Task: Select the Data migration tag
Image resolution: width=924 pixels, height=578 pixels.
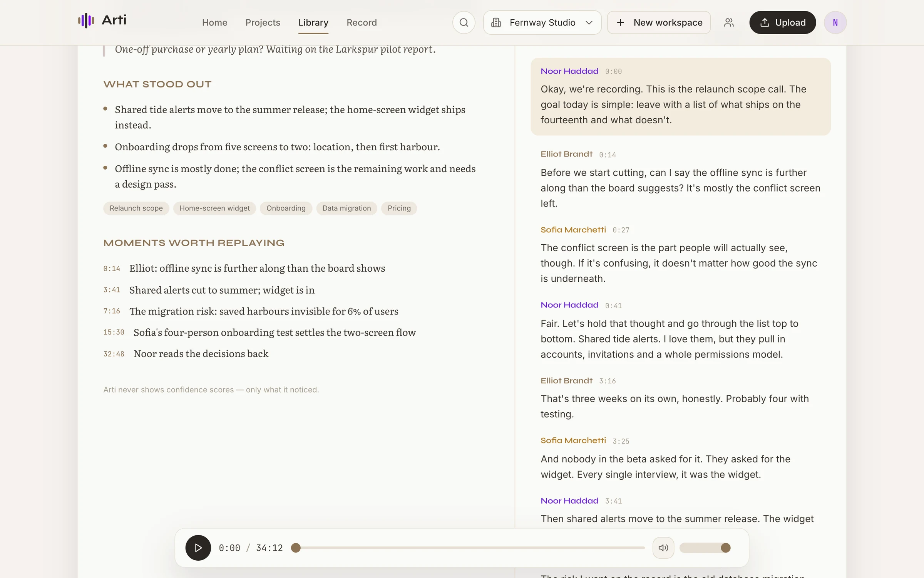Action: click(346, 208)
